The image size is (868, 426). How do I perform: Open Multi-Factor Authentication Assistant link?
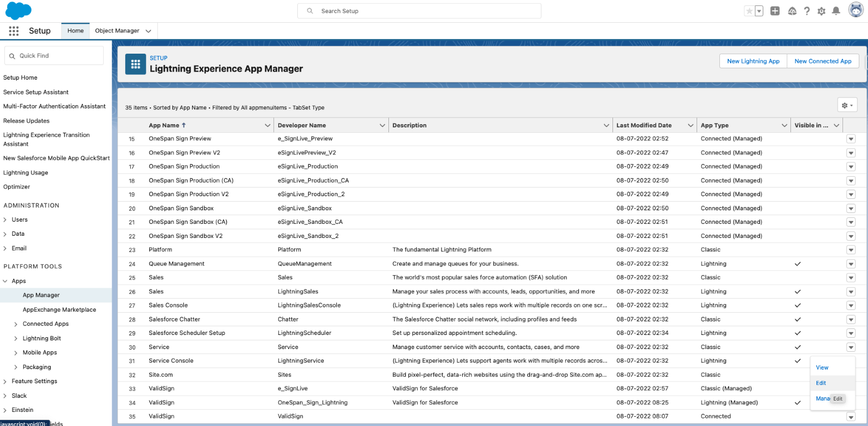(x=54, y=106)
